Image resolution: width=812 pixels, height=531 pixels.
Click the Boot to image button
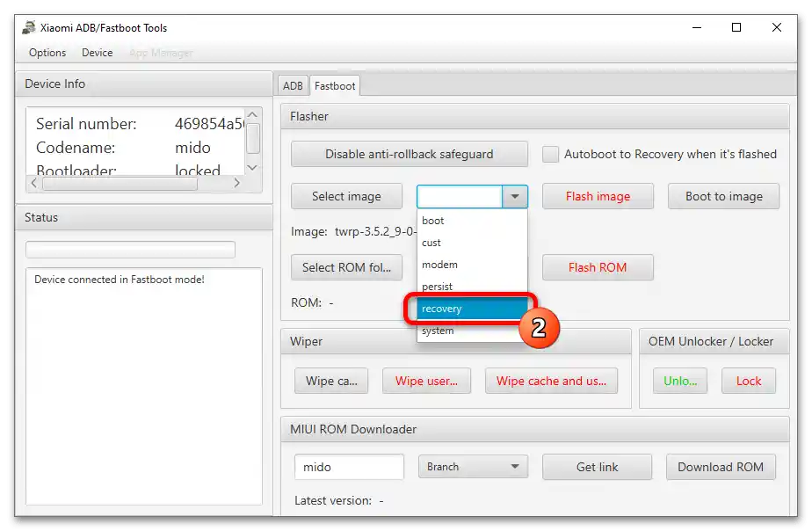click(x=723, y=196)
